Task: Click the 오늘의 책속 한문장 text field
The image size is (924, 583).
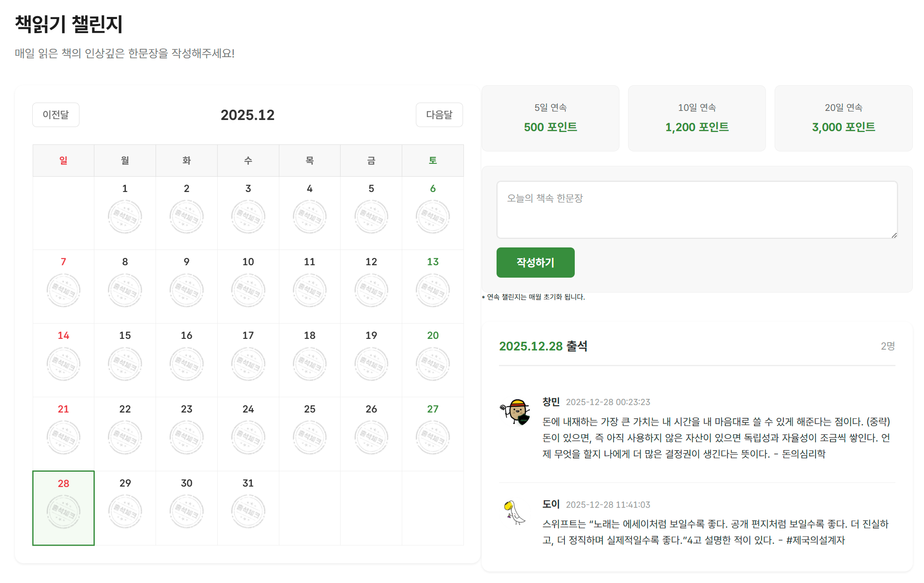Action: point(697,210)
